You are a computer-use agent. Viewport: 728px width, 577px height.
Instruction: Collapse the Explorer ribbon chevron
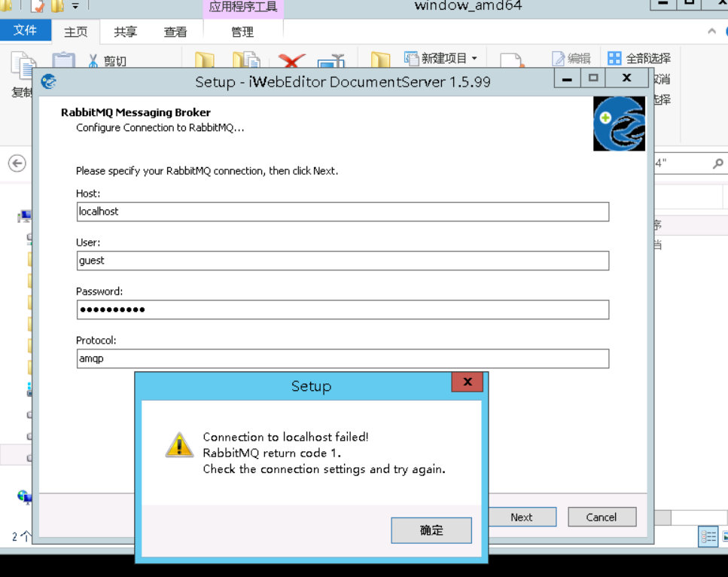(x=711, y=31)
